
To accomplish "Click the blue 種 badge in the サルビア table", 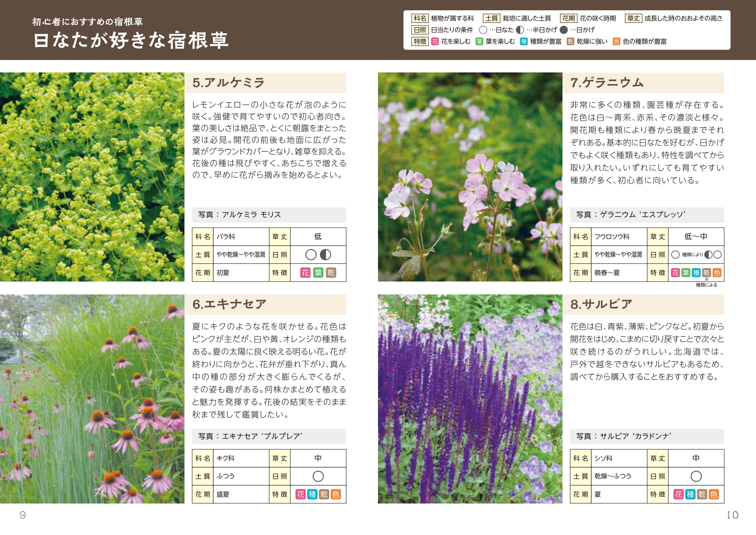I will coord(690,494).
